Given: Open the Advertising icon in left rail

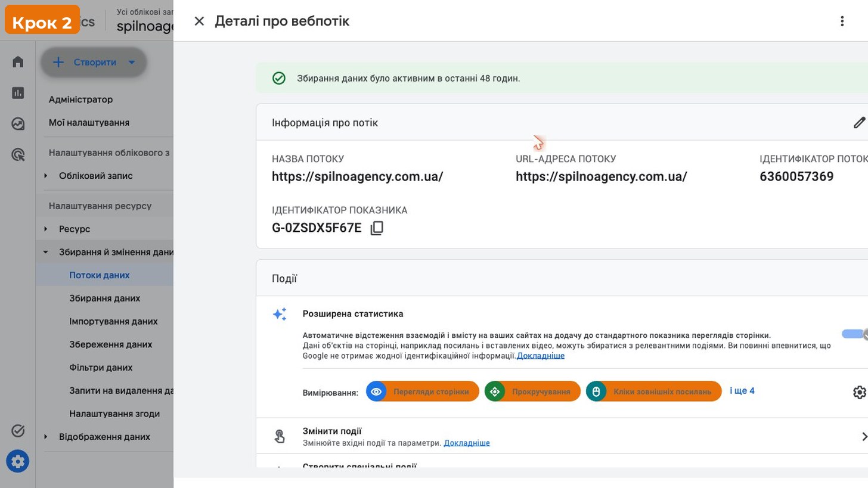Looking at the screenshot, I should point(18,155).
